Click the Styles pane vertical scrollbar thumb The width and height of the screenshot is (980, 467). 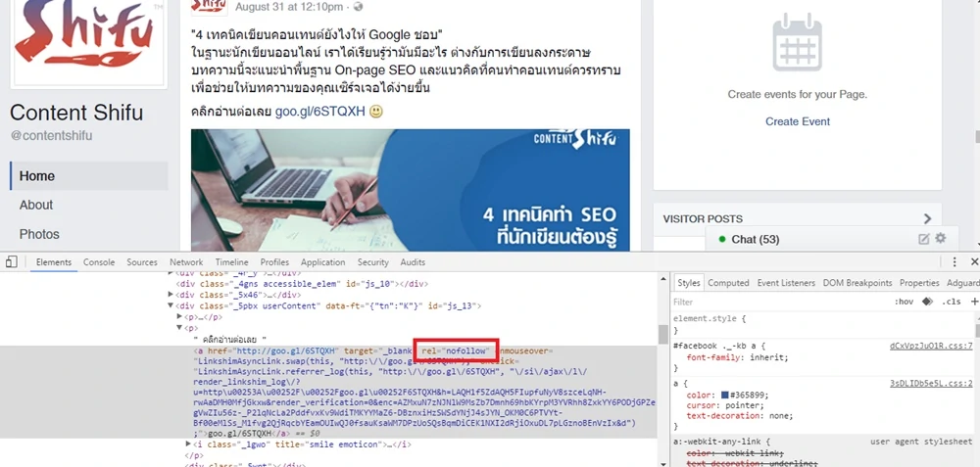976,328
